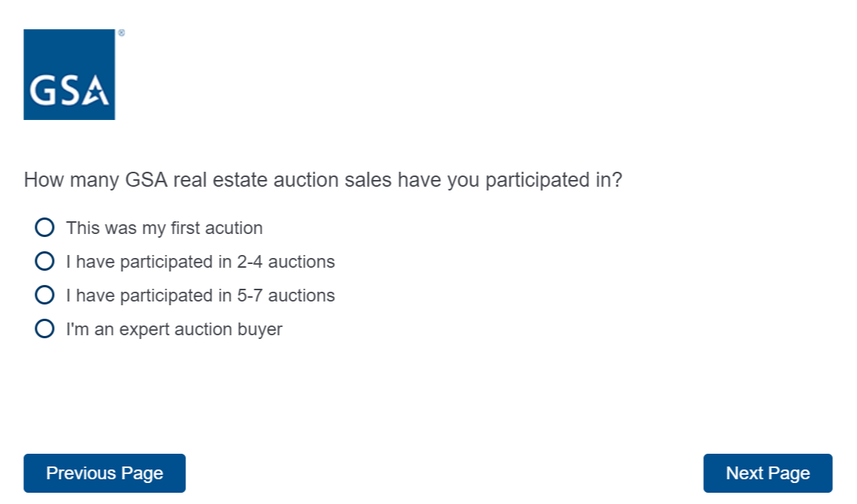Select the 5-7 auctions radio circle
This screenshot has height=504, width=857.
[x=44, y=295]
